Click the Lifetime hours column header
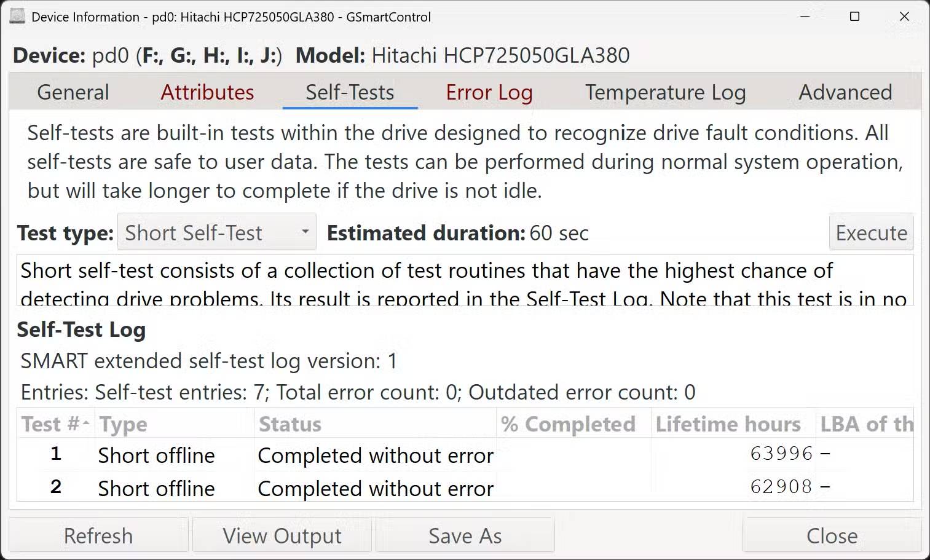Viewport: 930px width, 560px height. pos(733,424)
